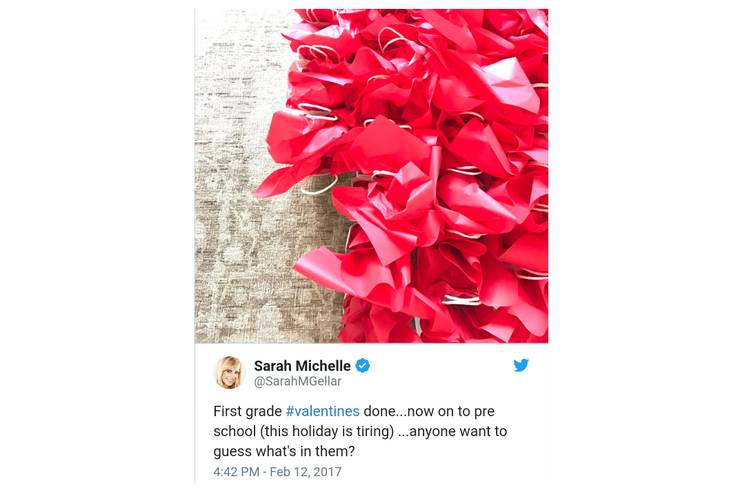Open Sarah Michelle's profile avatar

[229, 372]
